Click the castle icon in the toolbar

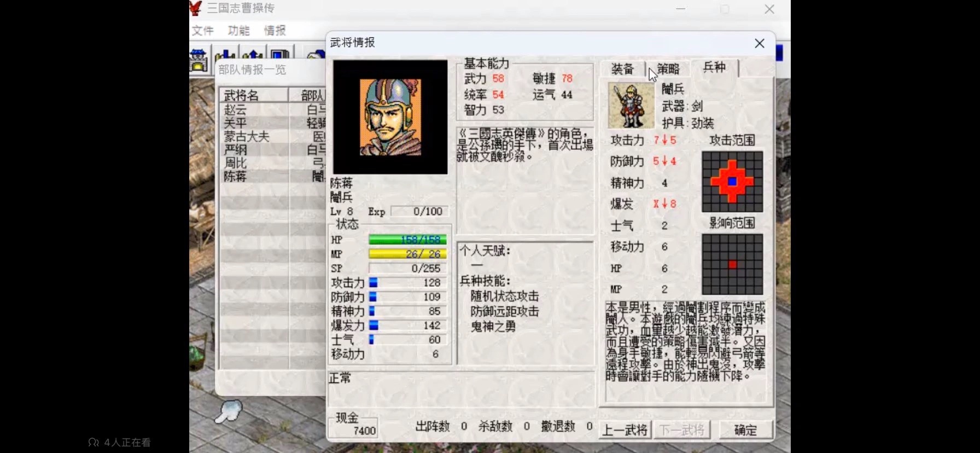pos(199,60)
